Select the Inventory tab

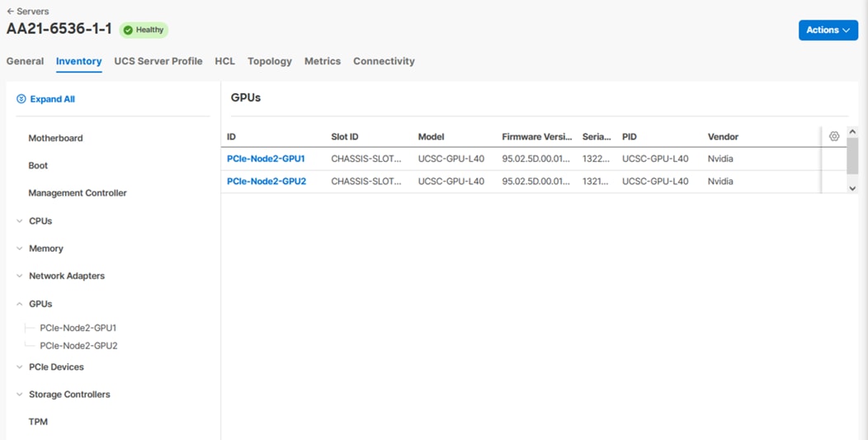pos(78,61)
